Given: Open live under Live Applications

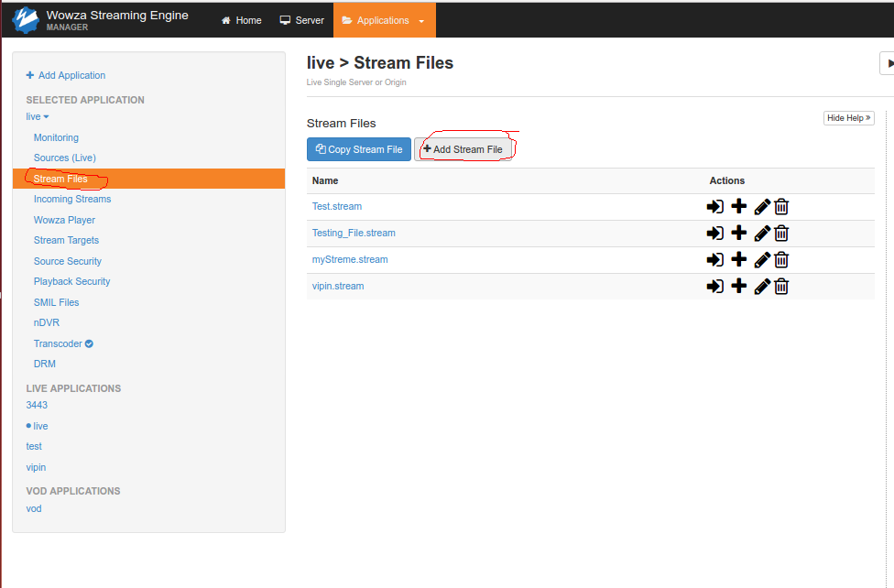Looking at the screenshot, I should pyautogui.click(x=40, y=426).
